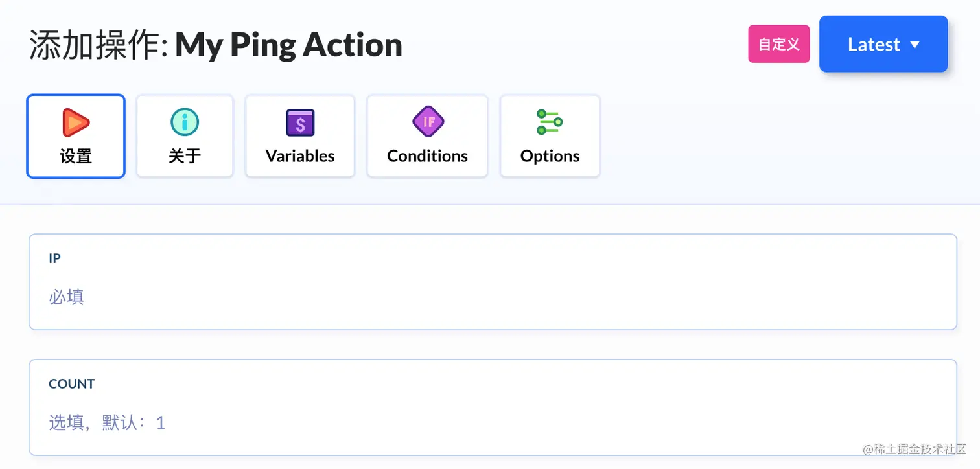This screenshot has width=980, height=469.
Task: Focus the COUNT field with default 1 placeholder
Action: (493, 407)
